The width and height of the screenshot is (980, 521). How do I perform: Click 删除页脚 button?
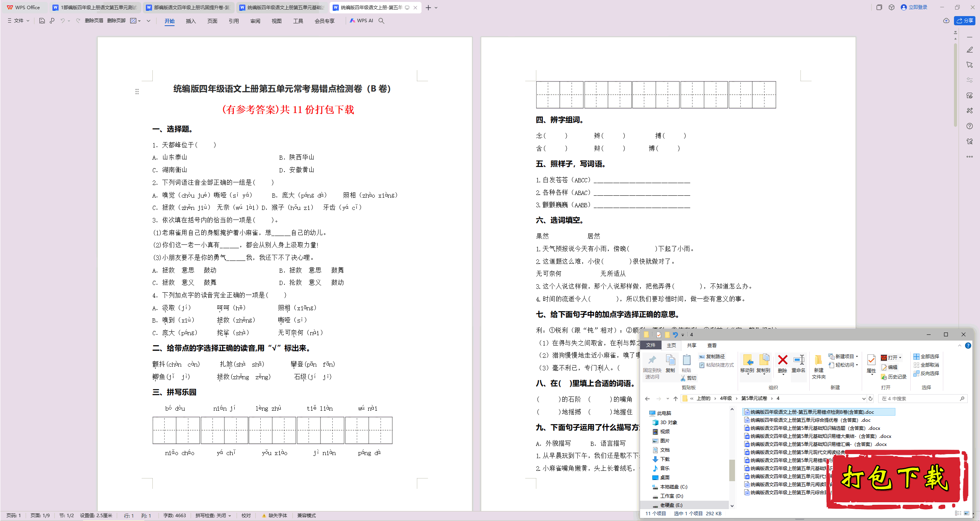point(116,21)
